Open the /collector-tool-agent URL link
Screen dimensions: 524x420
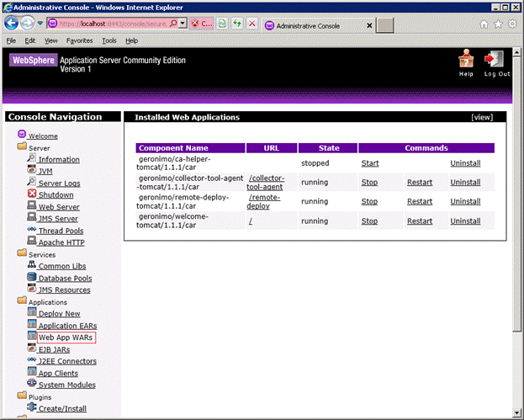265,183
